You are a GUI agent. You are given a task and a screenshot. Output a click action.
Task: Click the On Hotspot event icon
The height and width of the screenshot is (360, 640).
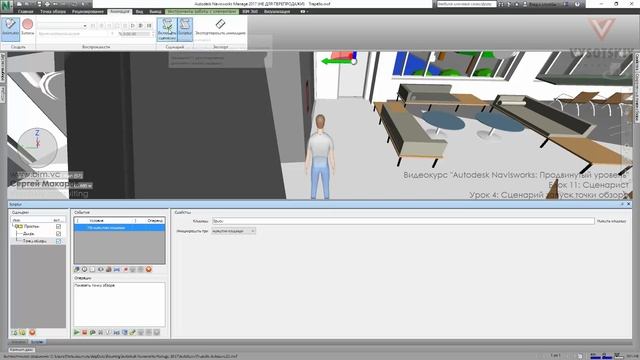tap(109, 269)
